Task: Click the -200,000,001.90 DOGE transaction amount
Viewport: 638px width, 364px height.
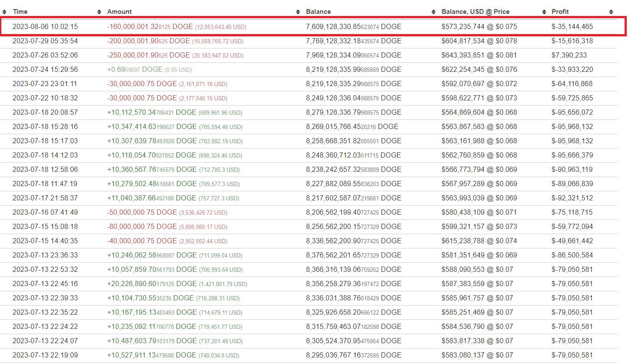Action: click(149, 41)
